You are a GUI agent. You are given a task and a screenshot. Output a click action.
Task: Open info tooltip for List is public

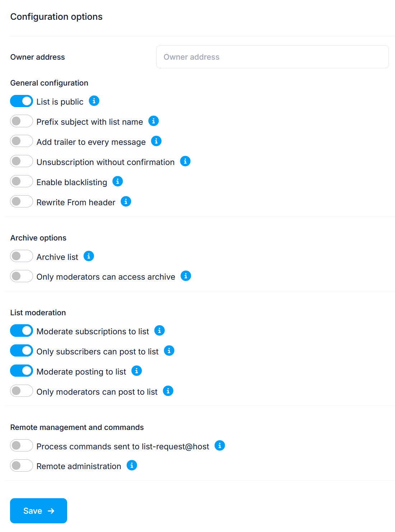(x=94, y=101)
